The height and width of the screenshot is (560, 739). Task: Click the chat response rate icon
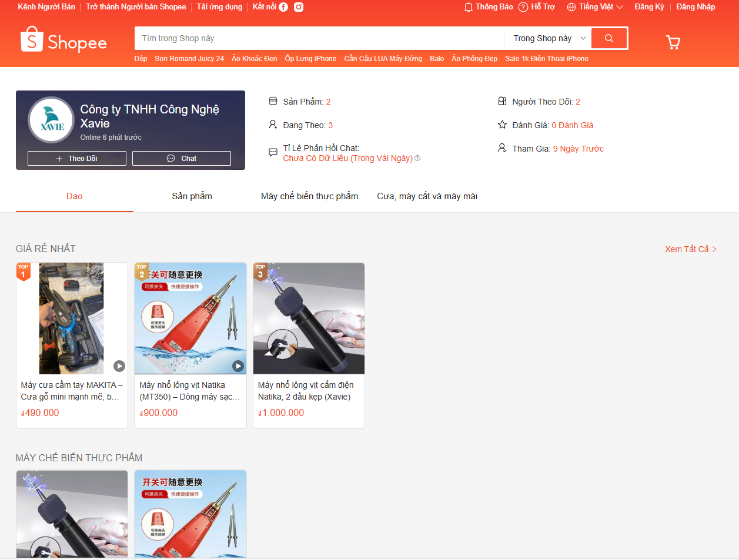[x=273, y=153]
